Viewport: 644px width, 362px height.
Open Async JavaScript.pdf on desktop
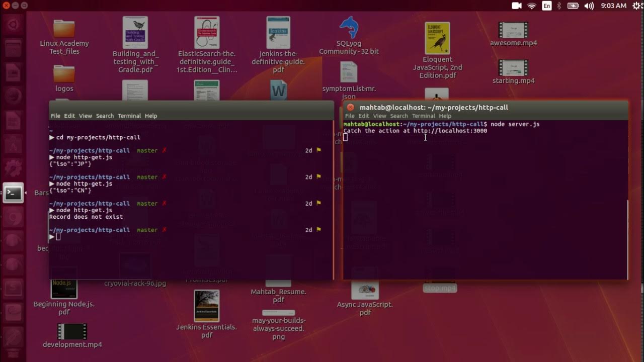pos(365,291)
